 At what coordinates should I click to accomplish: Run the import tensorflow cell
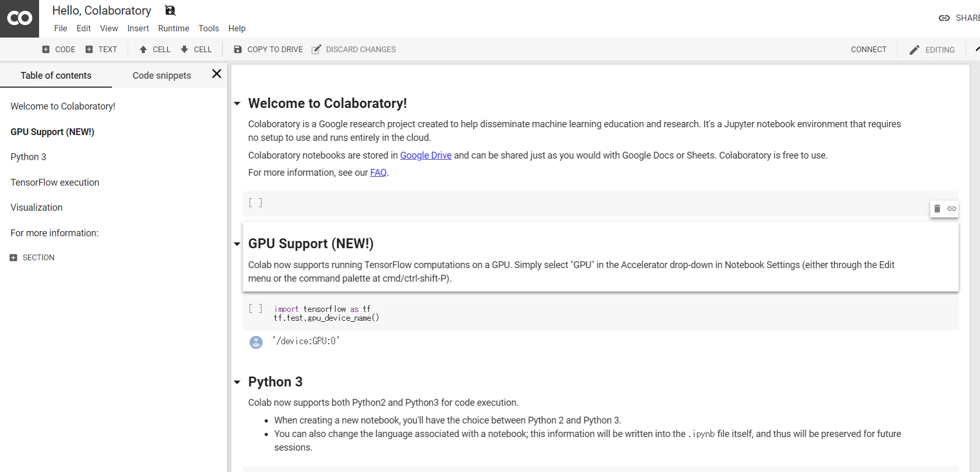click(x=255, y=308)
